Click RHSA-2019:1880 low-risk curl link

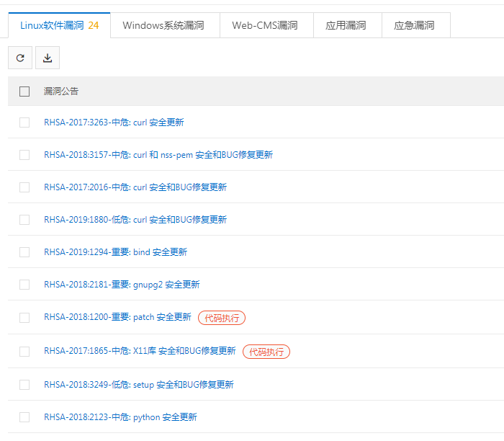[135, 220]
